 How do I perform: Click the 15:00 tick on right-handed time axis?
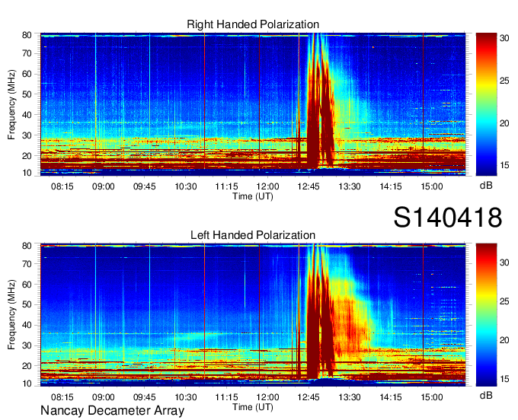tap(432, 186)
